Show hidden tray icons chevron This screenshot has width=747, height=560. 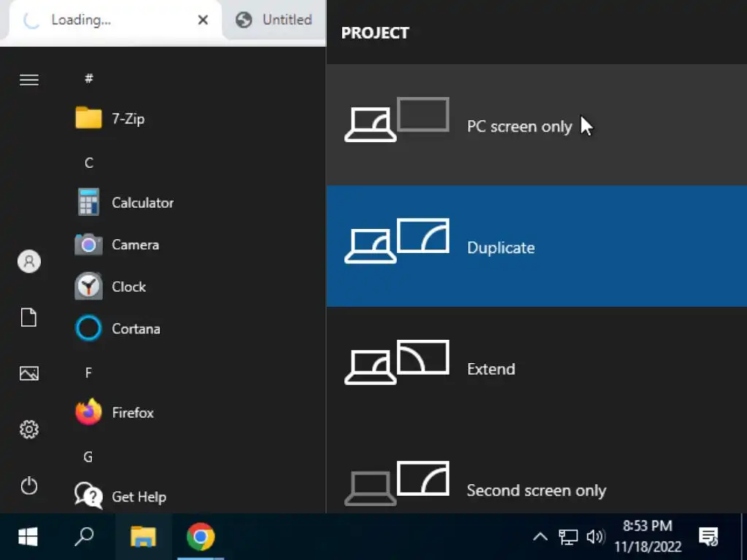coord(540,537)
